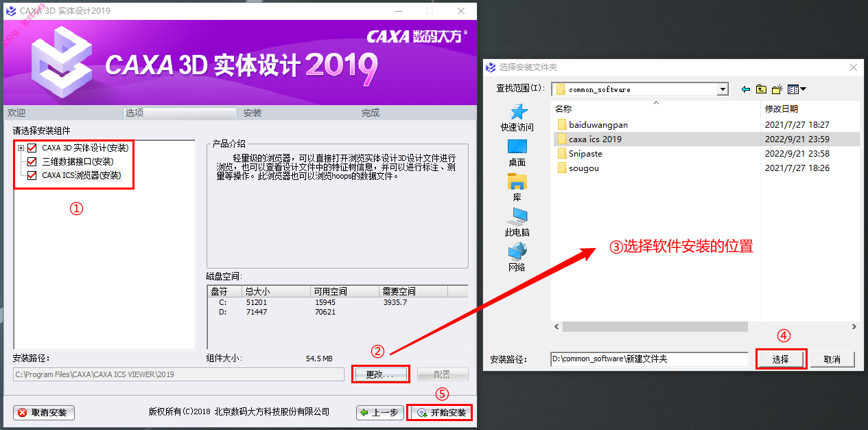This screenshot has height=430, width=868.
Task: Go back in folder dialog toolbar
Action: (x=746, y=89)
